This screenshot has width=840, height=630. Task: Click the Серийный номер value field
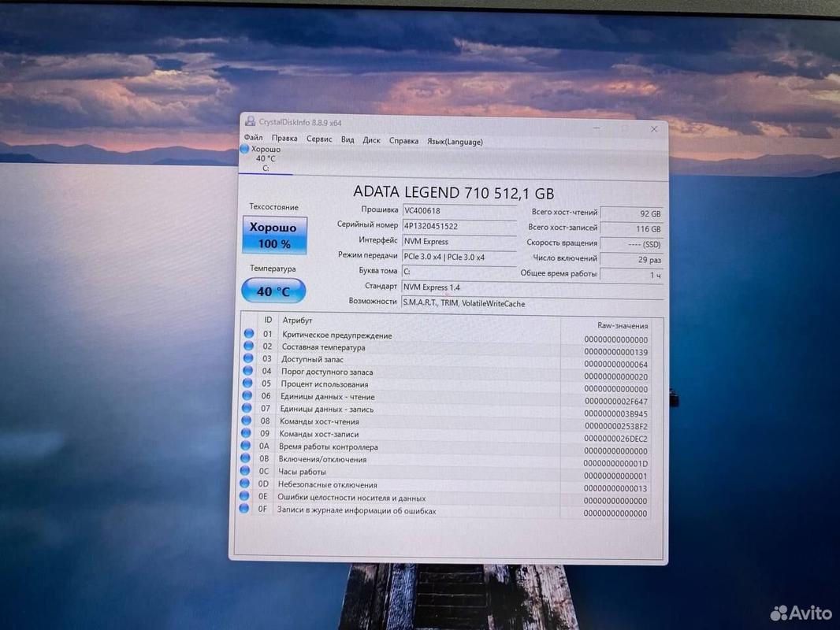pyautogui.click(x=459, y=226)
